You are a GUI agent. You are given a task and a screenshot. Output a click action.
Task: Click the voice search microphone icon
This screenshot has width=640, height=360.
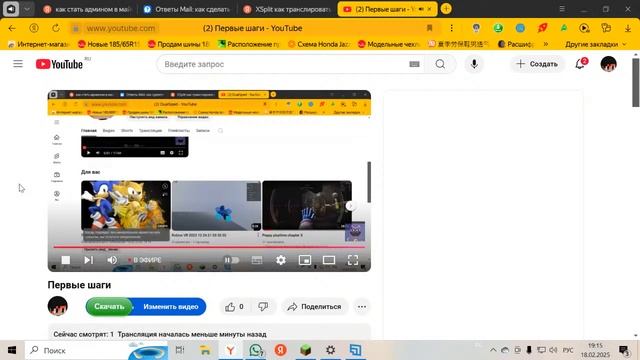point(474,64)
